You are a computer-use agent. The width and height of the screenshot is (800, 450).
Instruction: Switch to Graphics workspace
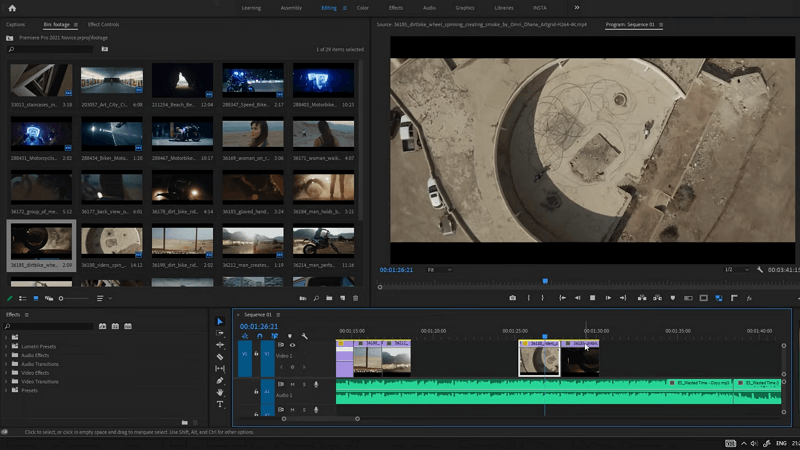tap(465, 8)
